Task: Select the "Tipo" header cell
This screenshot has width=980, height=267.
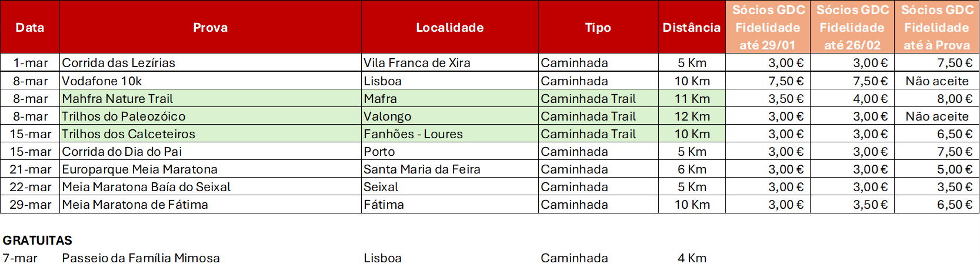Action: point(598,28)
